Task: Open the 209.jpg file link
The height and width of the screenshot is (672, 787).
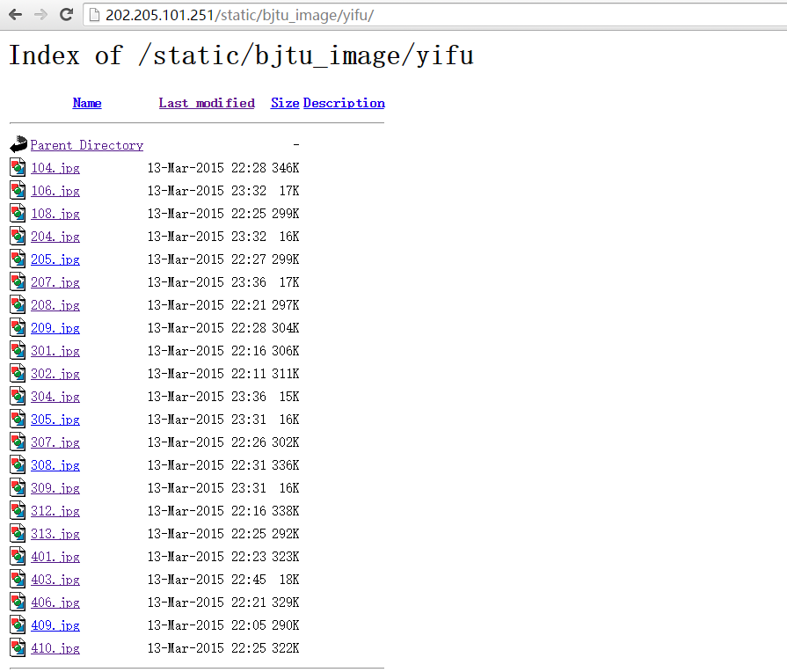Action: (x=55, y=328)
